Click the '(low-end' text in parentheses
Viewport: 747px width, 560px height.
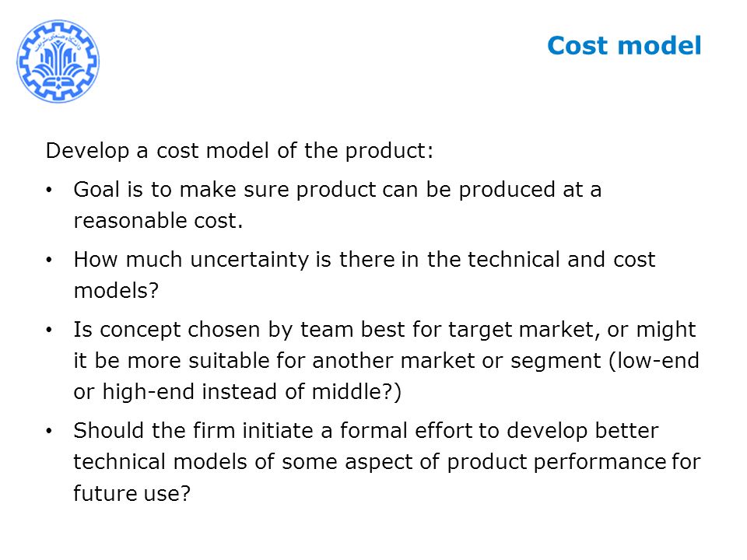654,360
